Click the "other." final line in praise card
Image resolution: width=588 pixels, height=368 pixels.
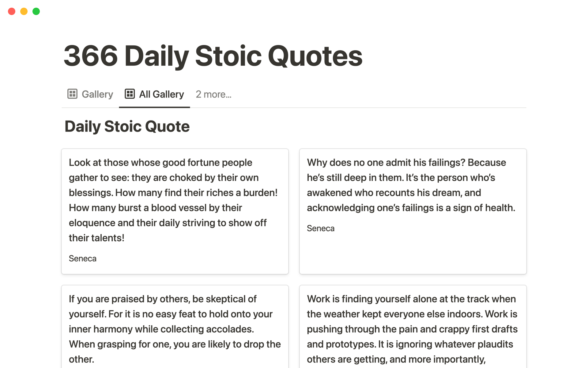81,359
